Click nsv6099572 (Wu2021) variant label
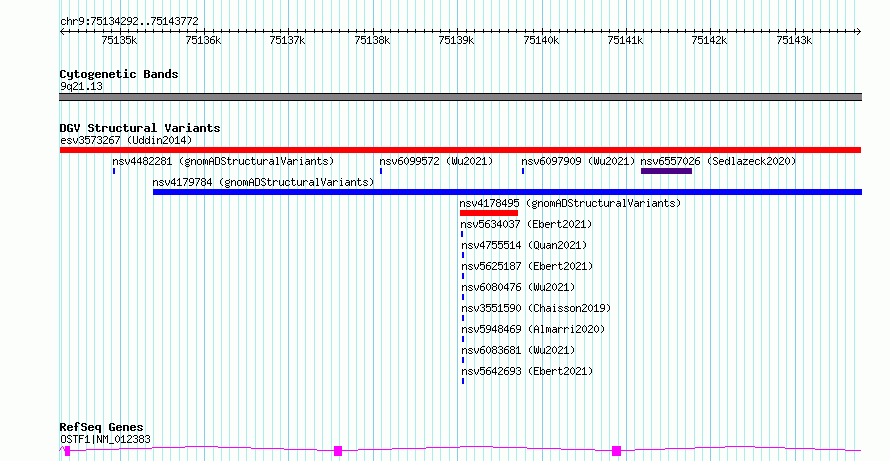 pos(436,161)
